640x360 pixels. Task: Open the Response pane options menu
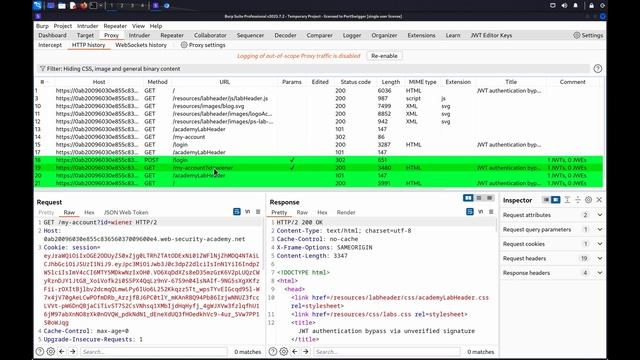click(x=491, y=211)
